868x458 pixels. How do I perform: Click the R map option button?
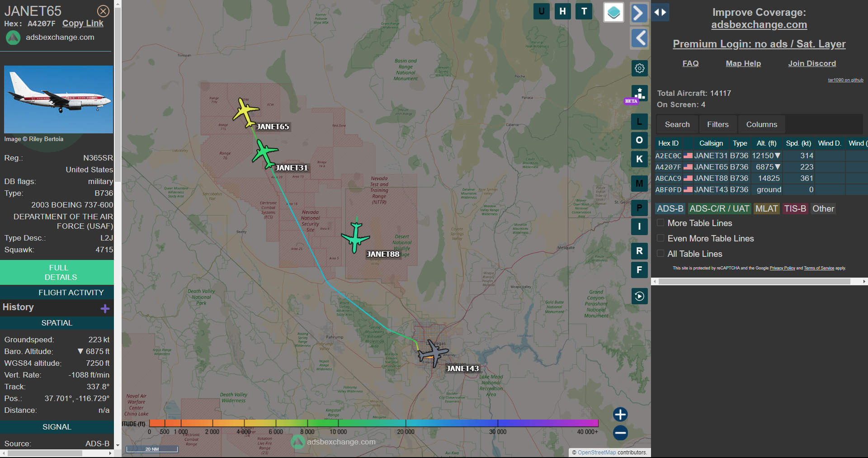point(639,251)
